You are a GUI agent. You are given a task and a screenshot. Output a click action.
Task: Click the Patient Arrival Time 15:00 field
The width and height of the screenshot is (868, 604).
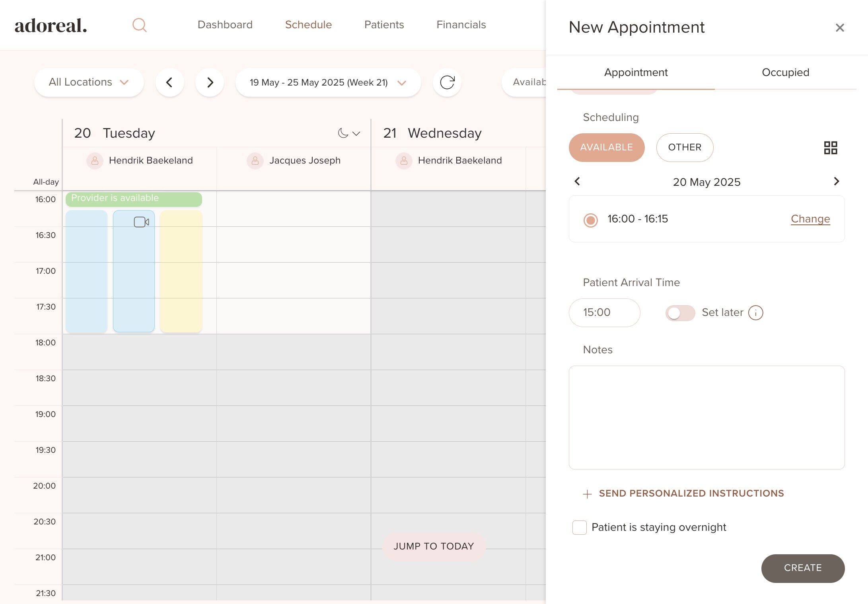click(x=604, y=313)
